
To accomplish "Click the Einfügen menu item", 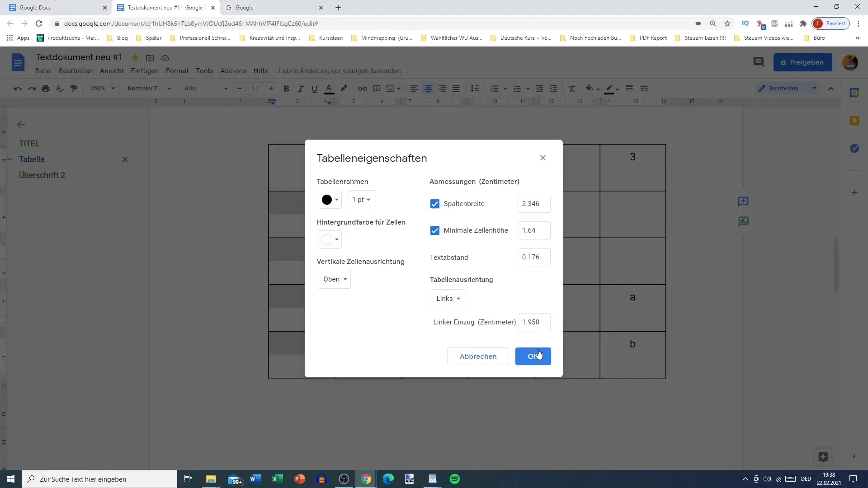I will pos(144,70).
